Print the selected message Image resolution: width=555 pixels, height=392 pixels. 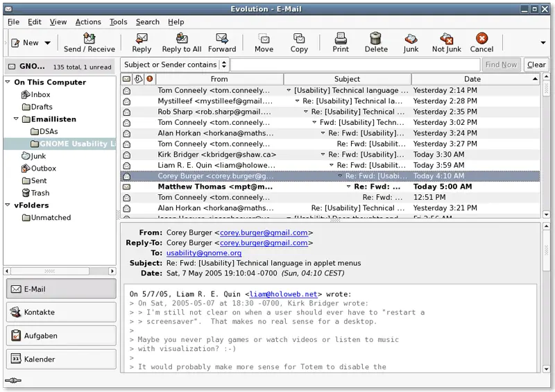click(341, 42)
